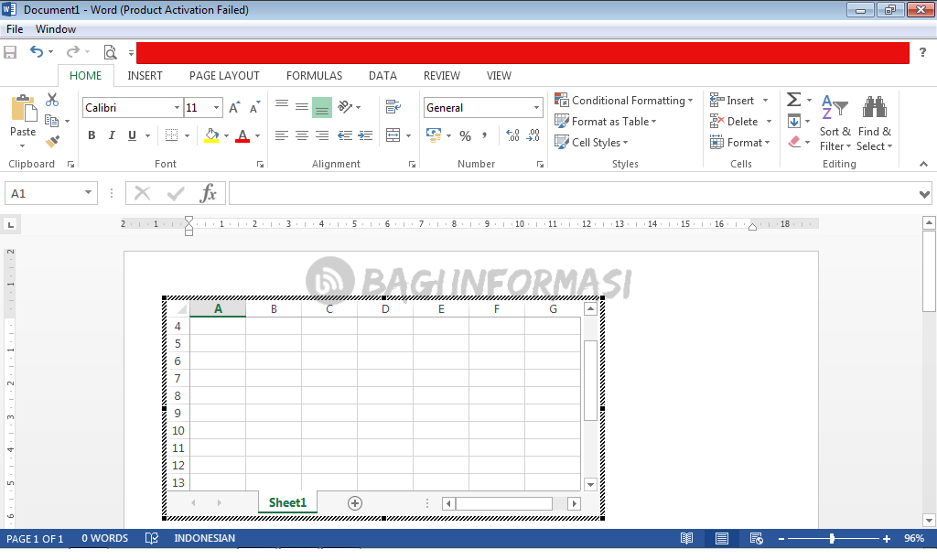Increase font size with the larger A icon
Image resolution: width=937 pixels, height=560 pixels.
(x=234, y=108)
